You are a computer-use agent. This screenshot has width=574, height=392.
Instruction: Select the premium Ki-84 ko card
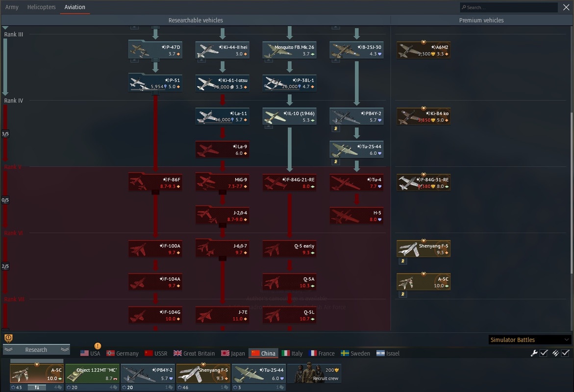(x=424, y=117)
